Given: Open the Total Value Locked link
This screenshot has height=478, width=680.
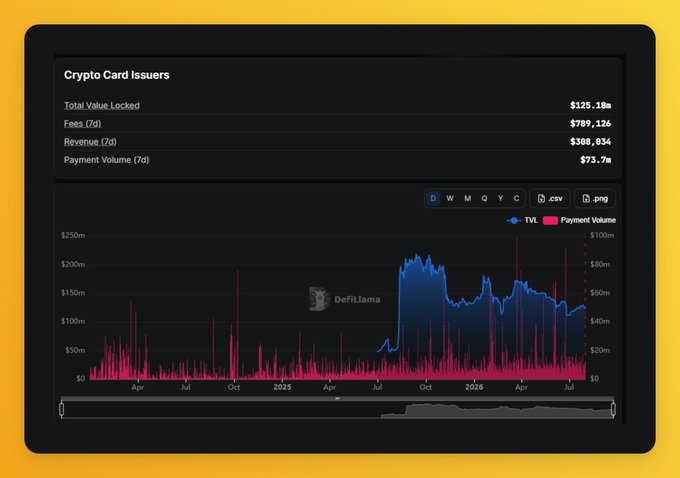Looking at the screenshot, I should point(102,105).
